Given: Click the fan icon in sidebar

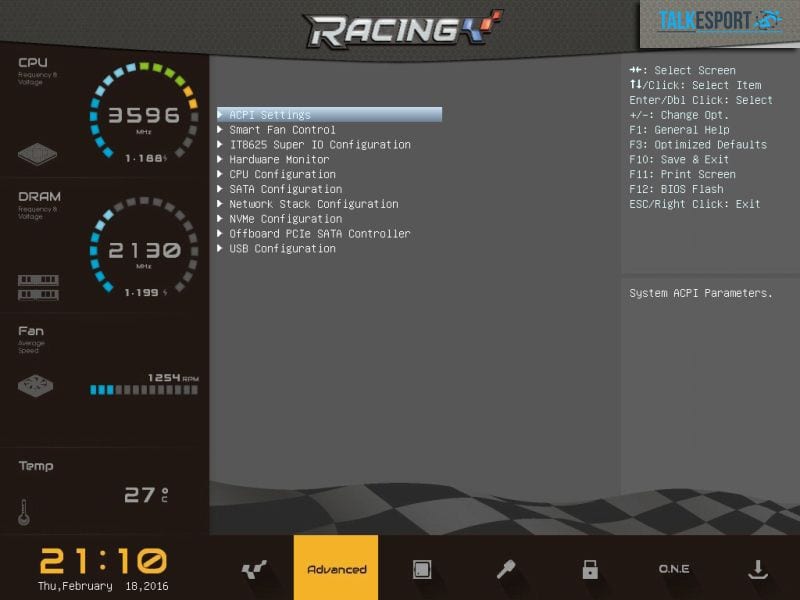Looking at the screenshot, I should (x=38, y=386).
